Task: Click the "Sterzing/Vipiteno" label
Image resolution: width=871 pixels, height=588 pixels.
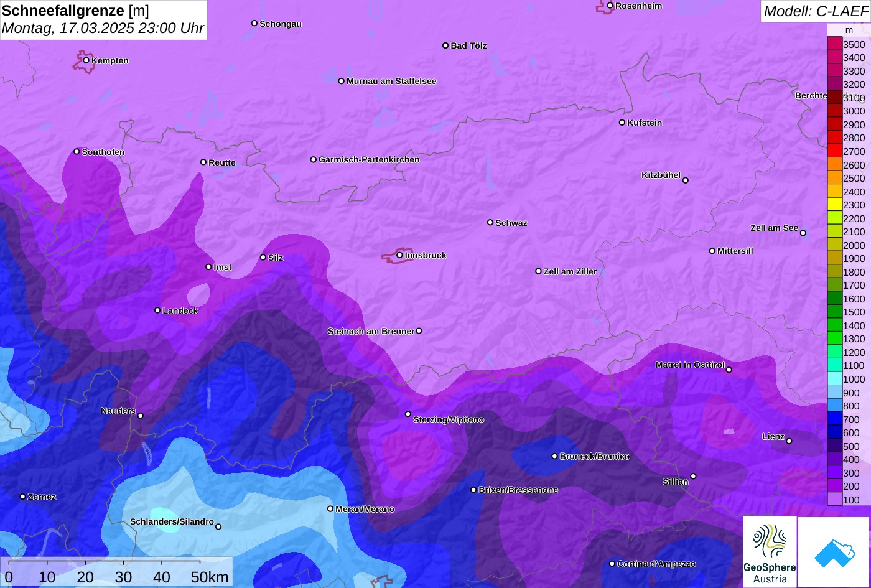Action: click(449, 420)
